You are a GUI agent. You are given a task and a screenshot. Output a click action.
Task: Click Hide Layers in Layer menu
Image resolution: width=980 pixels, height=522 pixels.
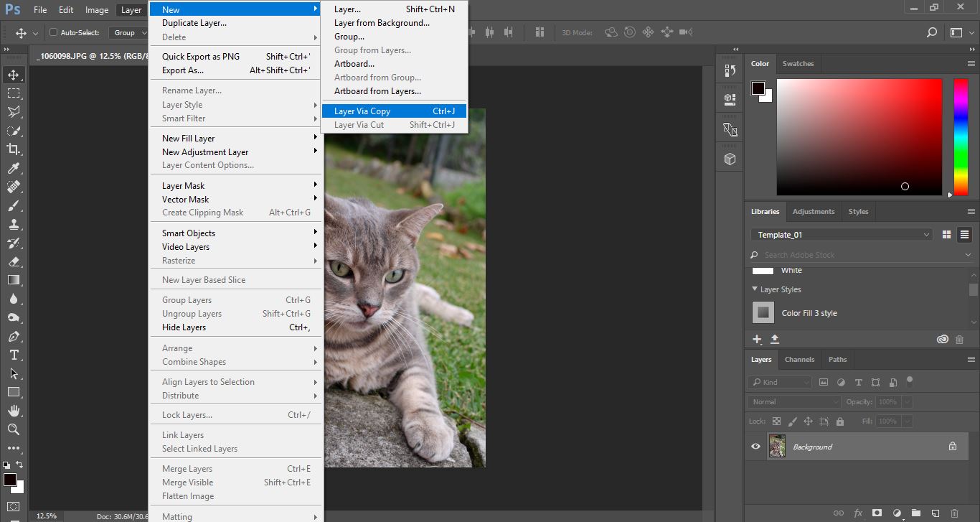pos(236,327)
